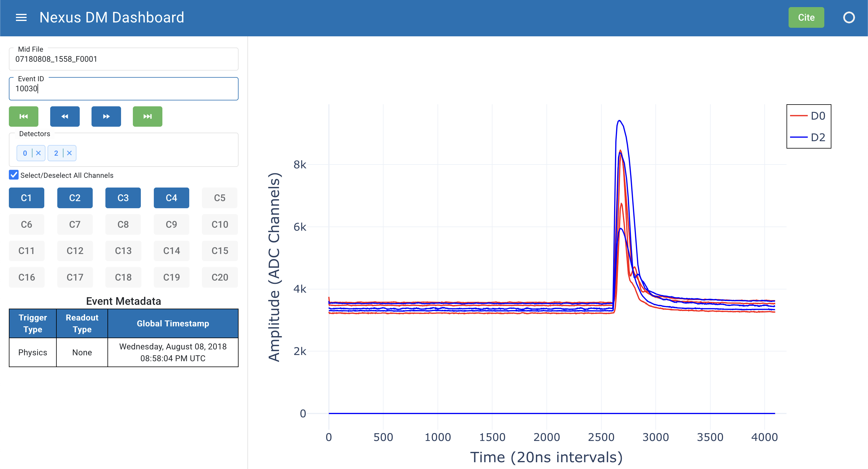
Task: Enable channel C14
Action: tap(171, 250)
